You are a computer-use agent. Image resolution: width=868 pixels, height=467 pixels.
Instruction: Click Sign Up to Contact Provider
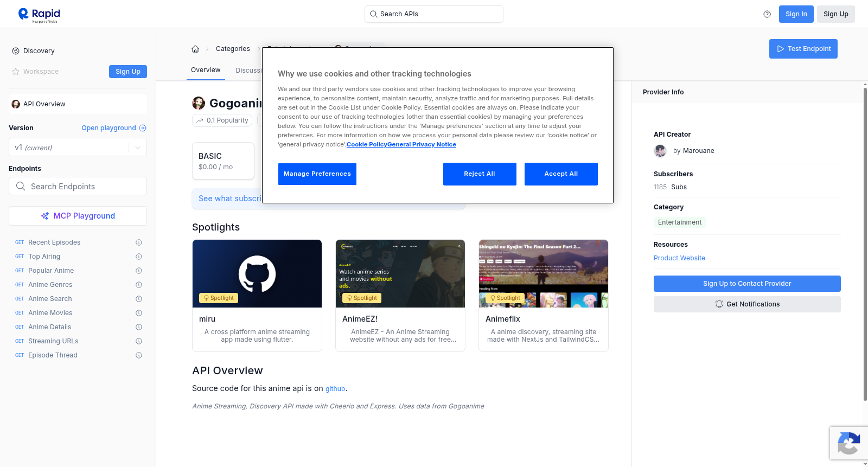pos(747,284)
